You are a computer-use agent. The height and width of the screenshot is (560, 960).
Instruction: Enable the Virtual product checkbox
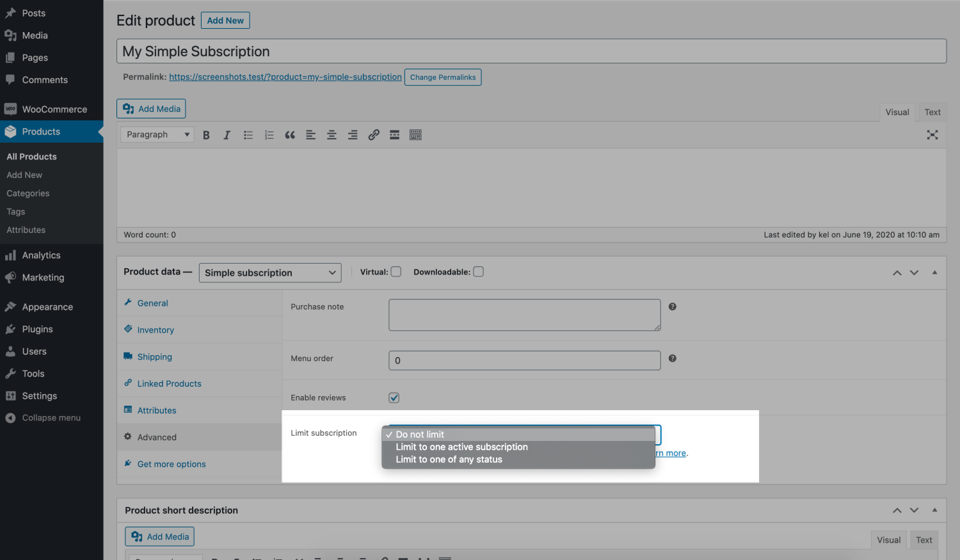[396, 271]
